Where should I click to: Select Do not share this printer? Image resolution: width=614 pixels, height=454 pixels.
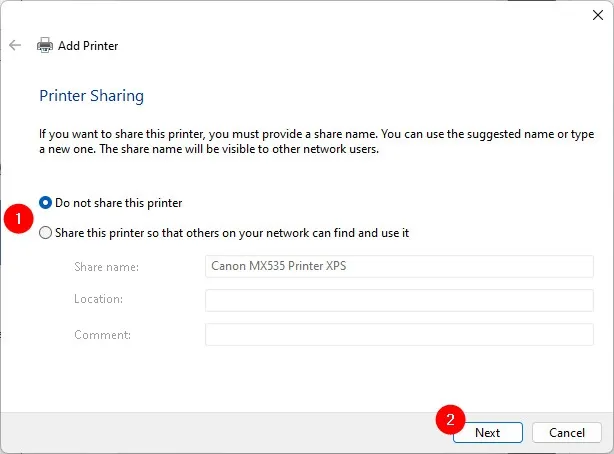tap(46, 203)
